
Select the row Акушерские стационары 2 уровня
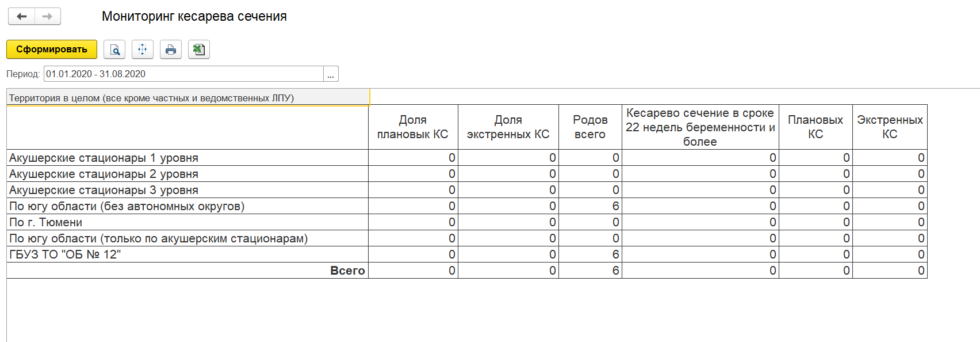(104, 174)
